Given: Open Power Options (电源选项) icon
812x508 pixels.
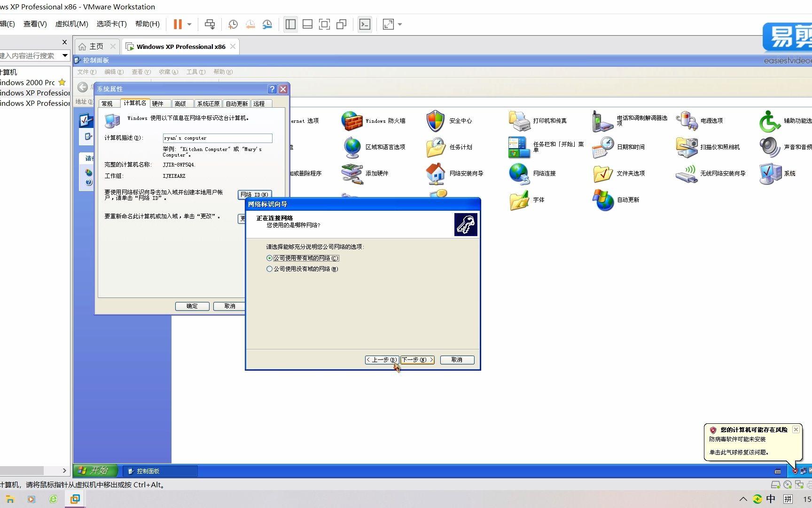Looking at the screenshot, I should (x=687, y=121).
